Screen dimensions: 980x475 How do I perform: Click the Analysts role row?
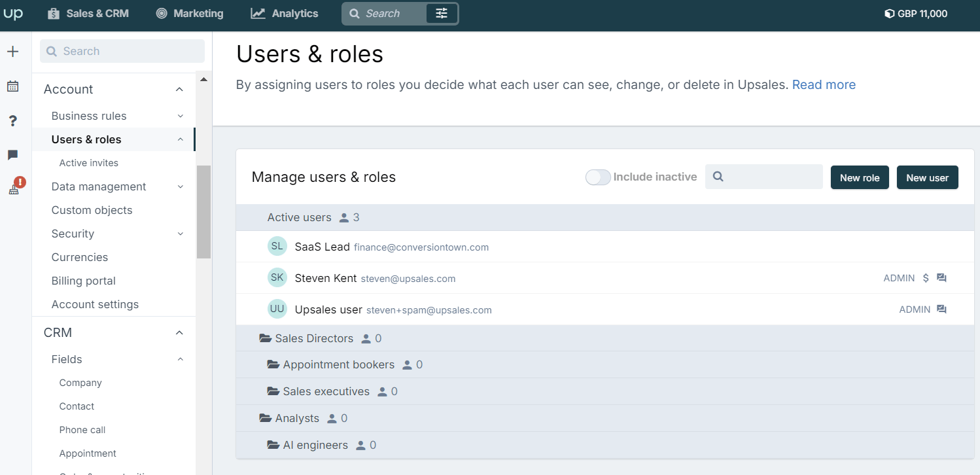pos(605,418)
